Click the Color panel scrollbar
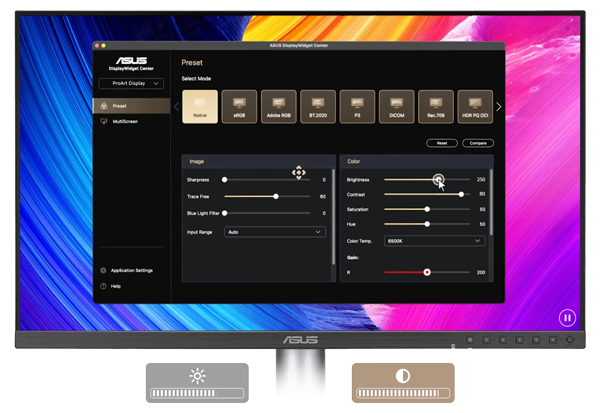600x413 pixels. [491, 202]
